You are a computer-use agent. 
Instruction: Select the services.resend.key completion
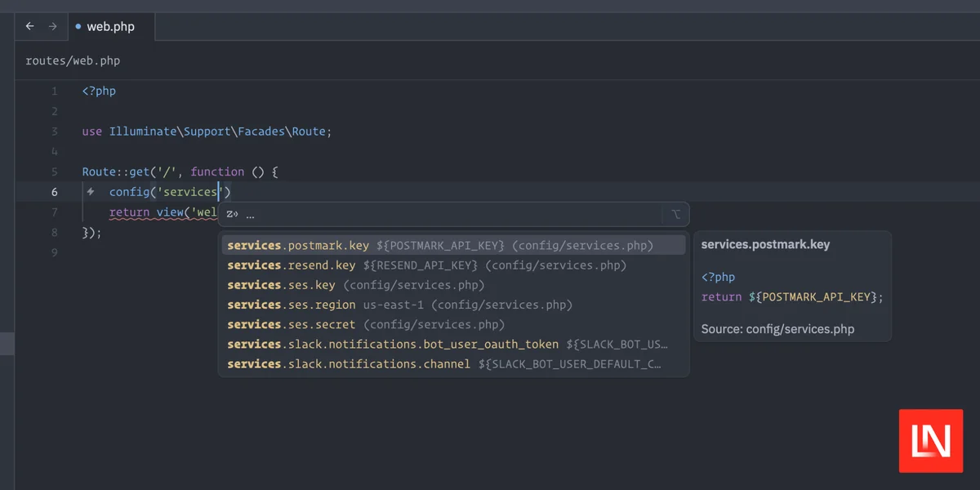coord(454,265)
